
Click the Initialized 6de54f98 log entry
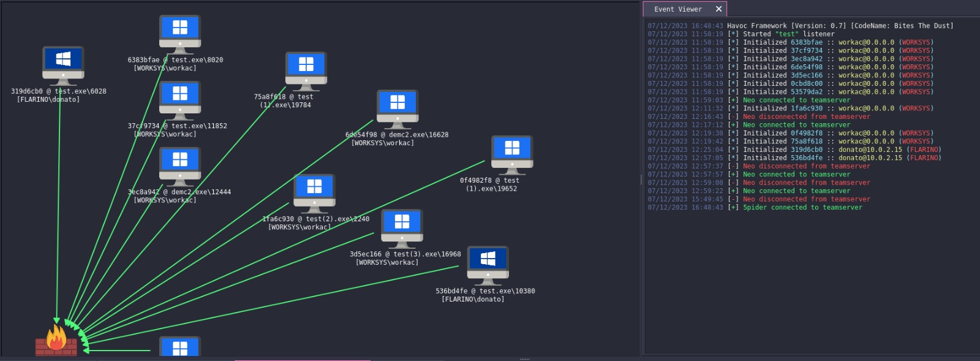[x=791, y=67]
